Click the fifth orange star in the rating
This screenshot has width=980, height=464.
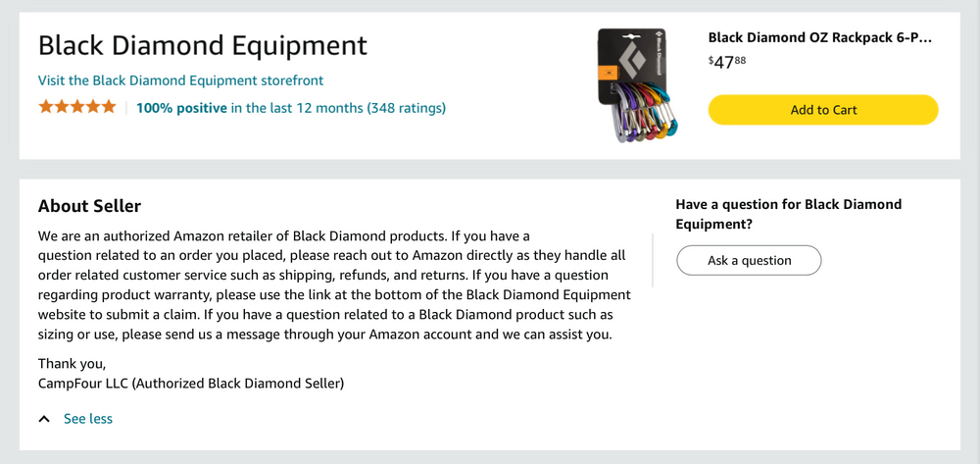109,107
